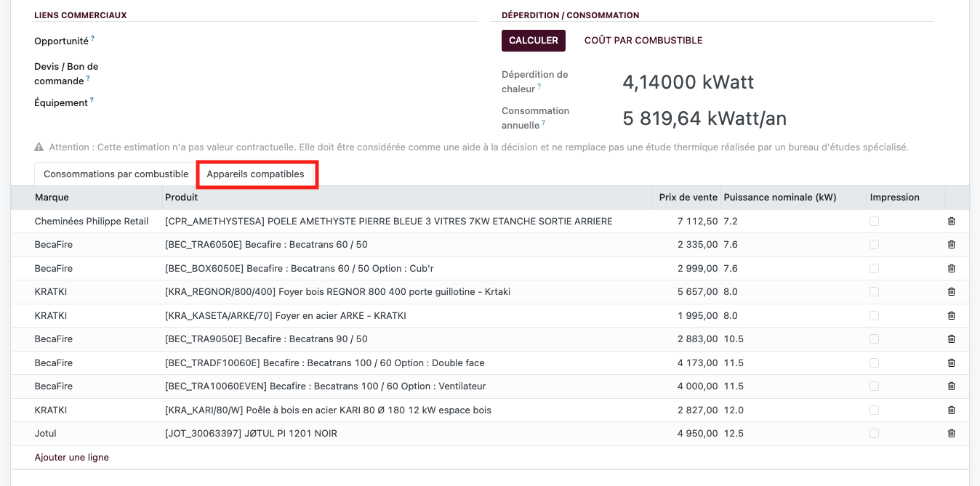Open COÛT PAR COMBUSTIBLE
The width and height of the screenshot is (980, 486).
643,41
